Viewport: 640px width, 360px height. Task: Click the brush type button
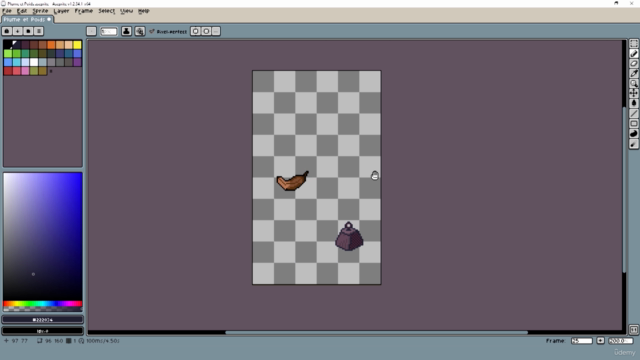pyautogui.click(x=91, y=31)
